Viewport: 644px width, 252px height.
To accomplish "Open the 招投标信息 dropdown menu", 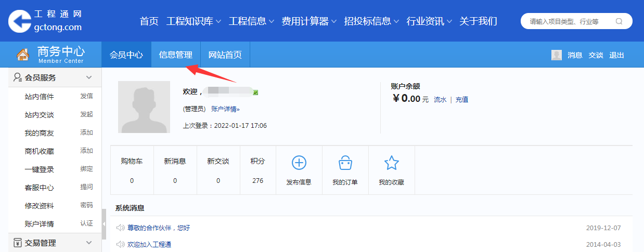I will [371, 21].
